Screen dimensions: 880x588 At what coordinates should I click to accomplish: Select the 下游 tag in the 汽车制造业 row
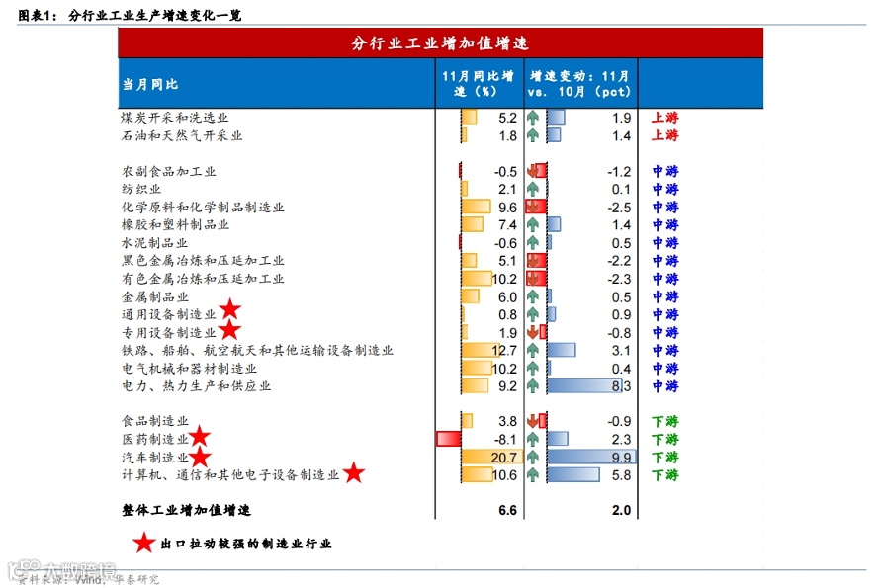click(665, 458)
